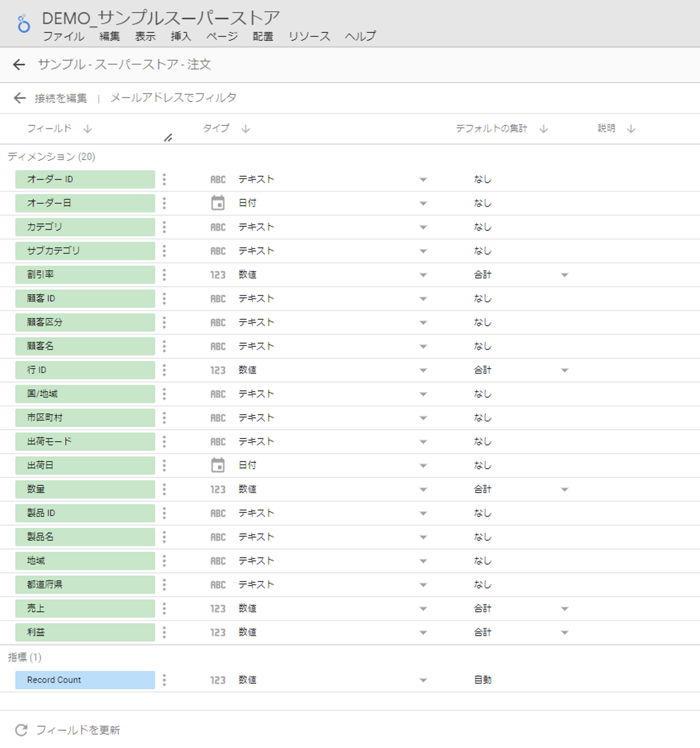Open aggregation dropdown for 割引率
The image size is (700, 748).
(x=565, y=275)
